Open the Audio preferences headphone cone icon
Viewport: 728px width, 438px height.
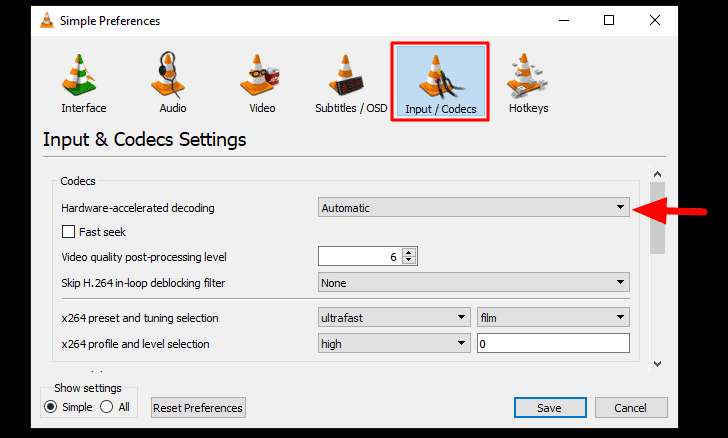click(x=168, y=75)
